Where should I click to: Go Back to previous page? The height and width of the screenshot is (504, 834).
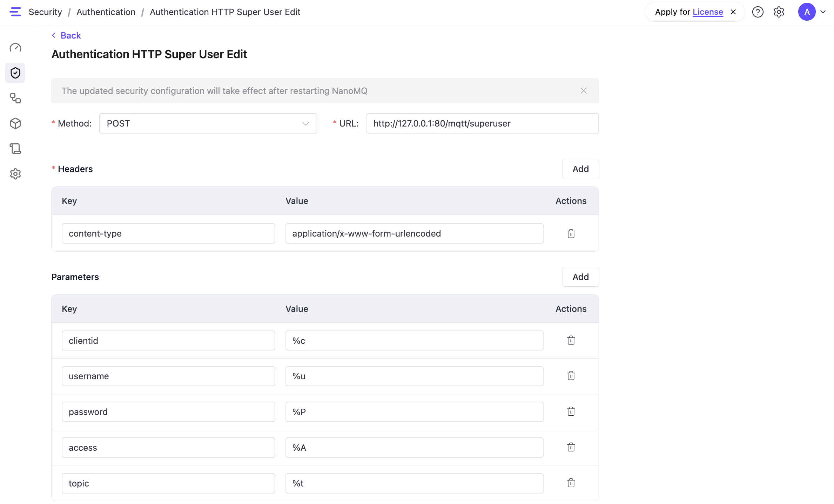pyautogui.click(x=67, y=35)
